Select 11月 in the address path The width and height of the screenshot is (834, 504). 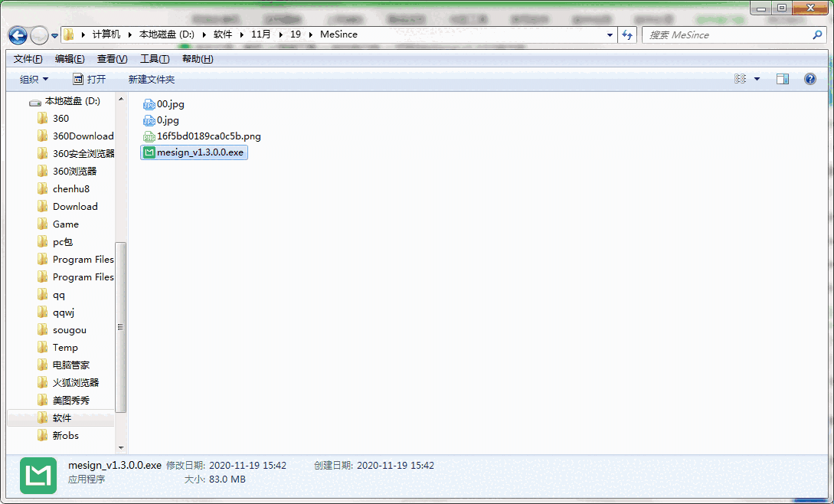260,34
